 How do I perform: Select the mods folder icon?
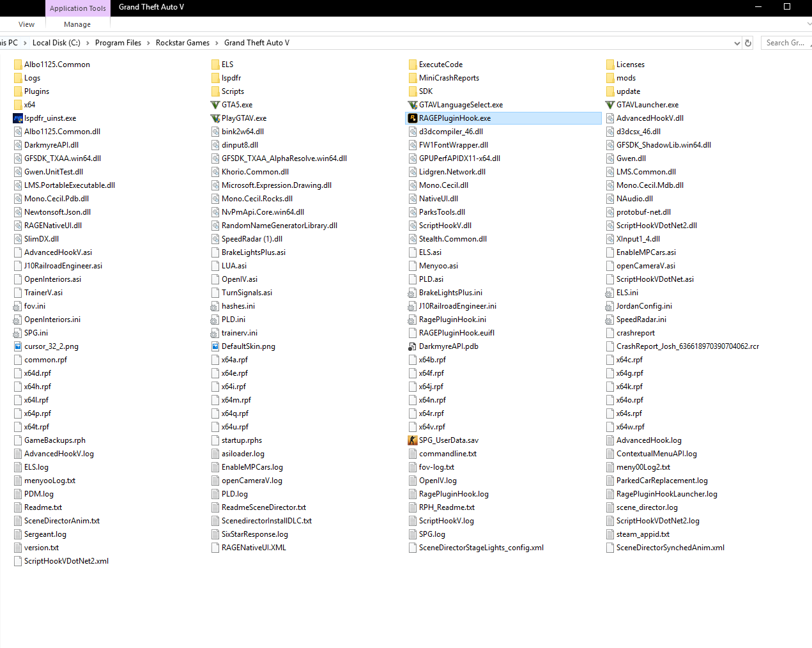610,78
